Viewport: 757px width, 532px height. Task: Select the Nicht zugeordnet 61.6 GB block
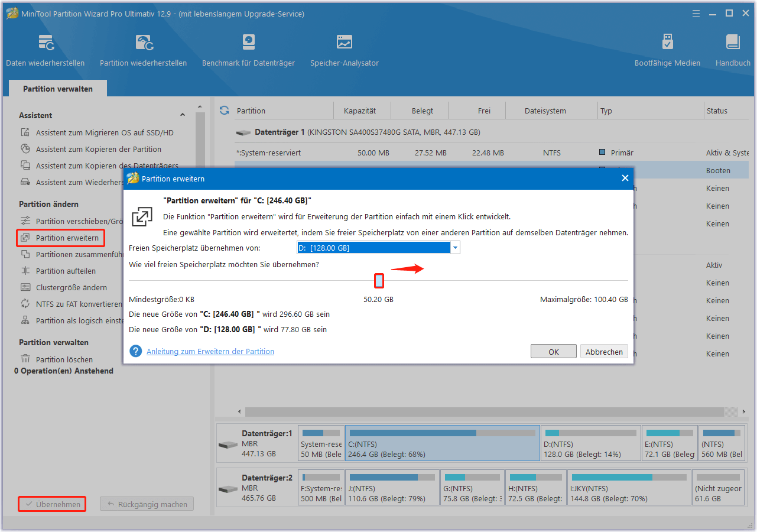coord(718,488)
